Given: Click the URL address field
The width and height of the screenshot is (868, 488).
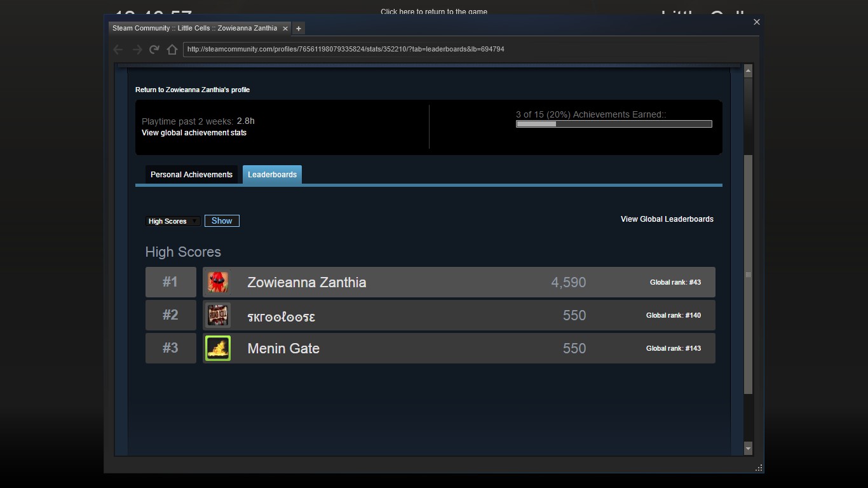Looking at the screenshot, I should [469, 49].
